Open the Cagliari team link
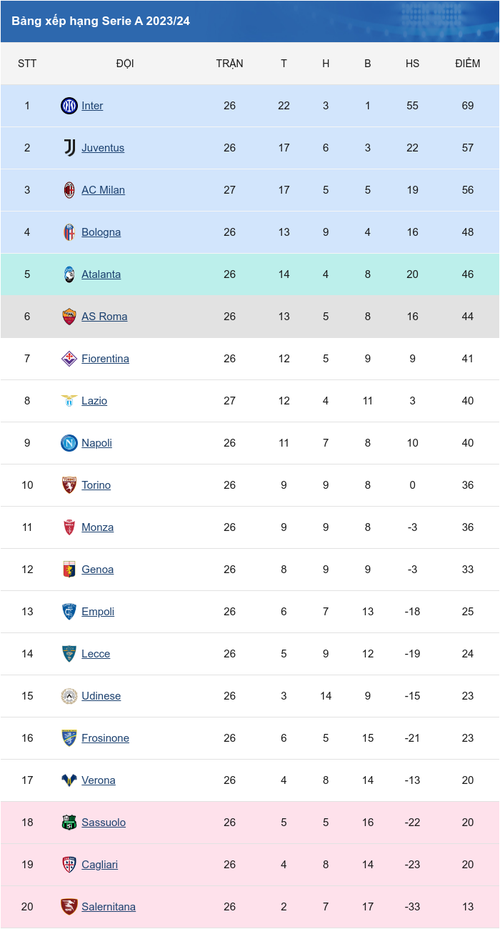 pyautogui.click(x=100, y=864)
